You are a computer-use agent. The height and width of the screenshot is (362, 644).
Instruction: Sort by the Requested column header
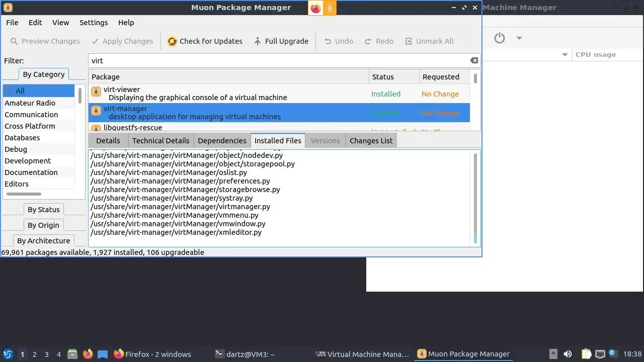tap(445, 77)
